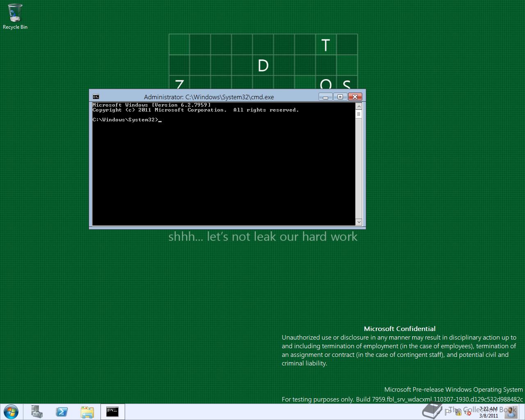Show the clock and date flyout
Viewport: 525px width, 420px height.
488,412
